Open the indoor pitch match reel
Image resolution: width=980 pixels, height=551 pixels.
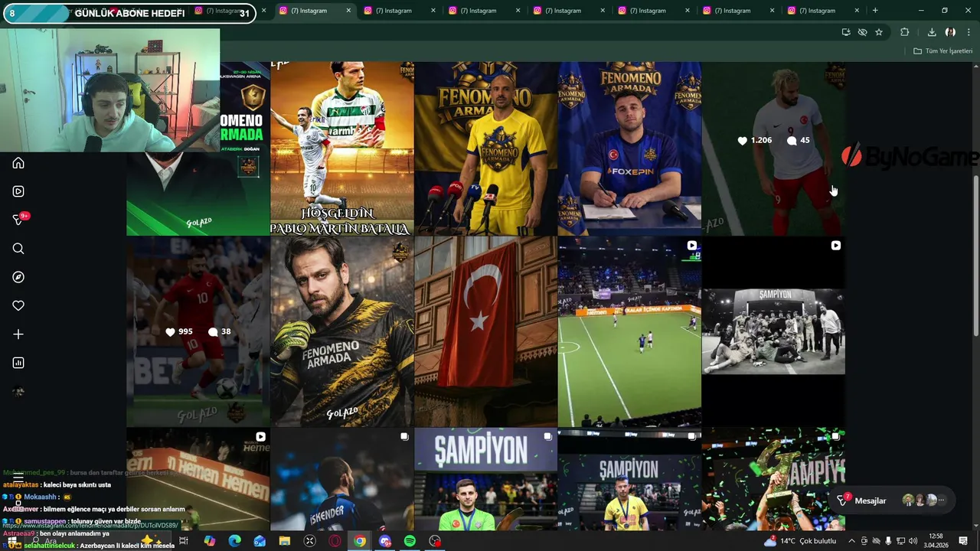click(629, 331)
